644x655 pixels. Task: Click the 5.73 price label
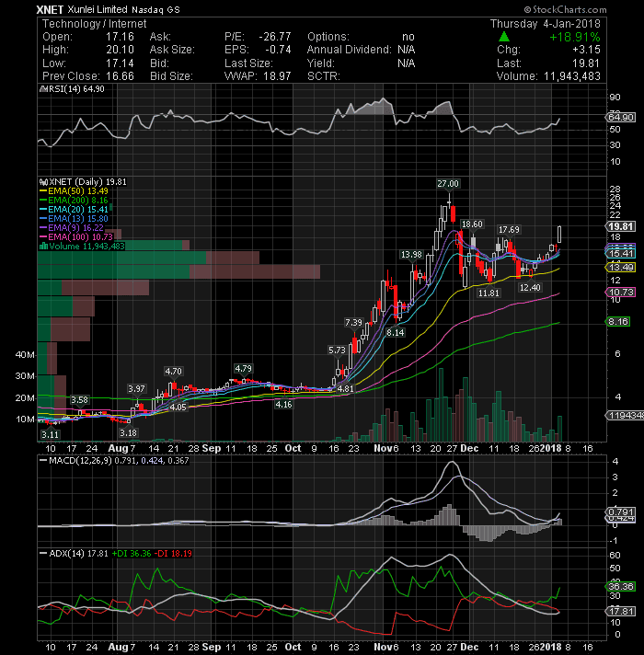pyautogui.click(x=337, y=350)
